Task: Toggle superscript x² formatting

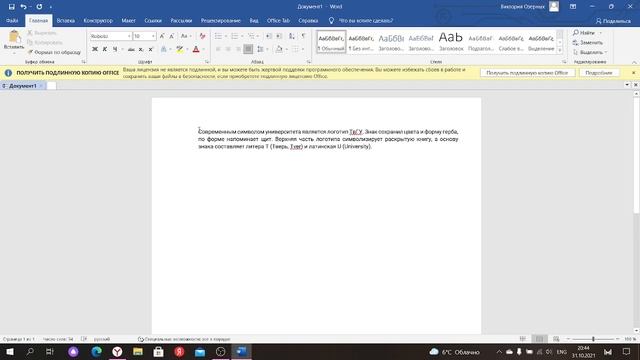Action: point(151,49)
